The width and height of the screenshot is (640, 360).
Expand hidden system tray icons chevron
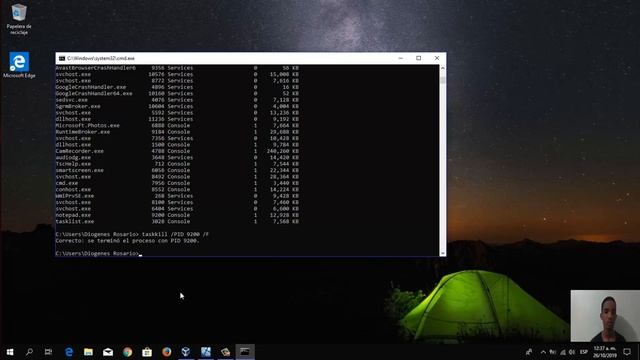[543, 352]
